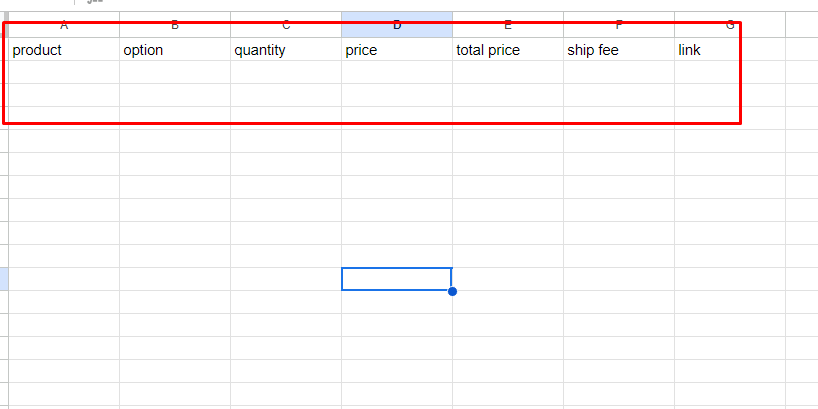Click the column C header

tap(286, 25)
